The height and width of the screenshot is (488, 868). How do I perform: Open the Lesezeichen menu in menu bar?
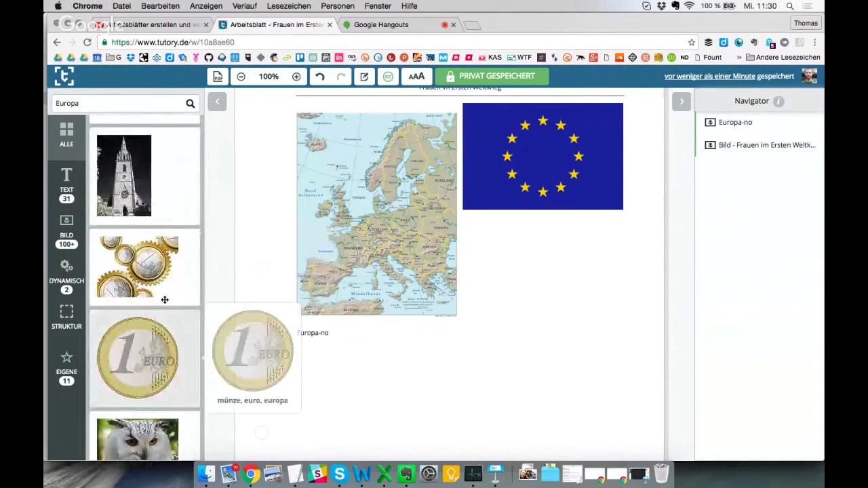tap(288, 6)
